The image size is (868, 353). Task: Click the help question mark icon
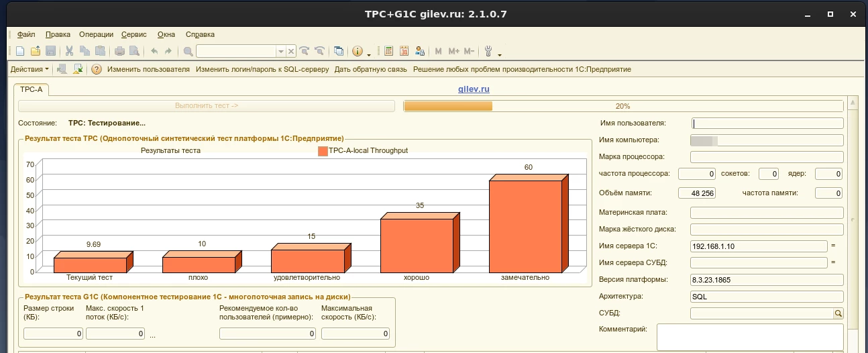(97, 69)
